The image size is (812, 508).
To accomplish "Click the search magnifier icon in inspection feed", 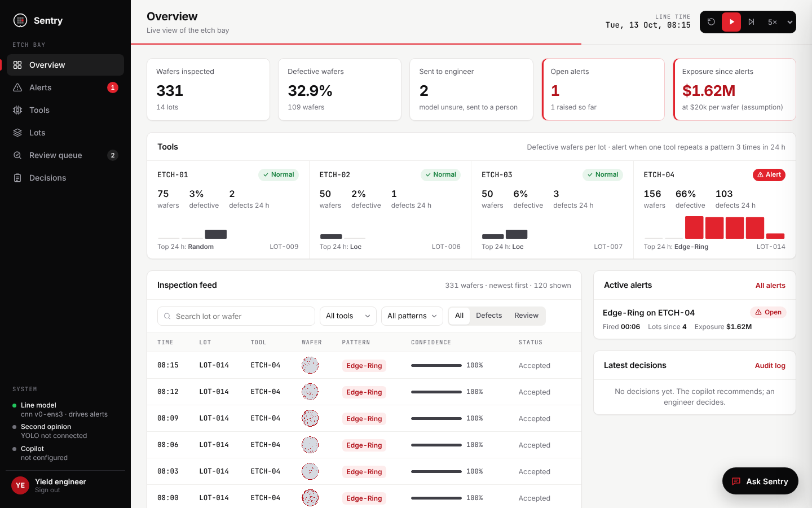I will pos(167,316).
